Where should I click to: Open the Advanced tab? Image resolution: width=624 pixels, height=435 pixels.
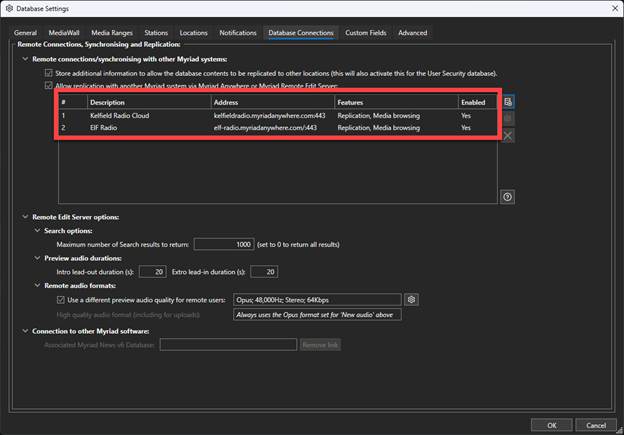[413, 33]
